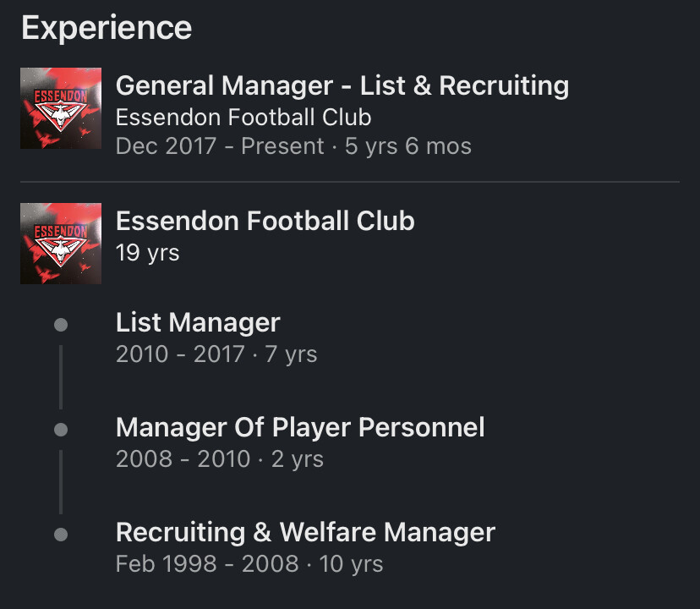Click the 19 yrs tenure text
The width and height of the screenshot is (700, 609).
(147, 253)
